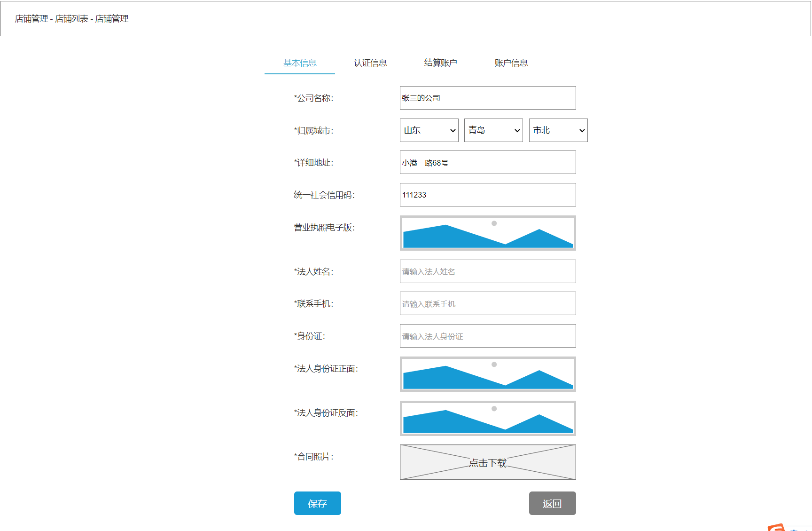Screen dimensions: 812x531
Task: Click the *详细地址 label
Action: 314,163
